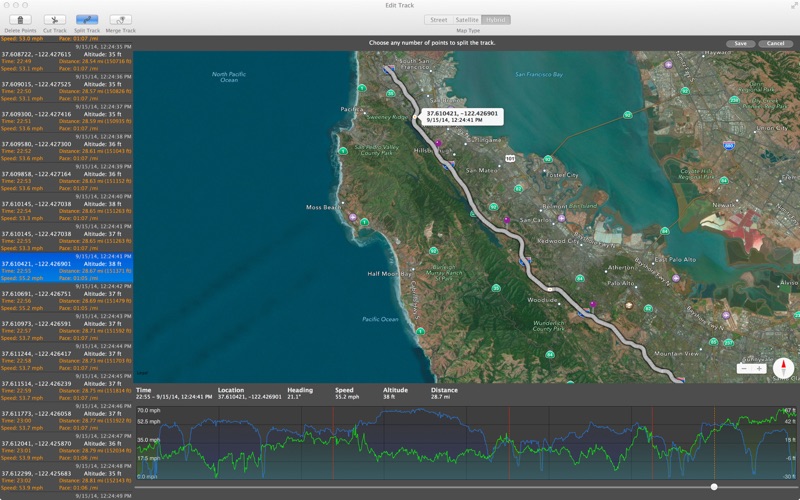Select the Delete Points tool
This screenshot has width=800, height=500.
tap(20, 20)
